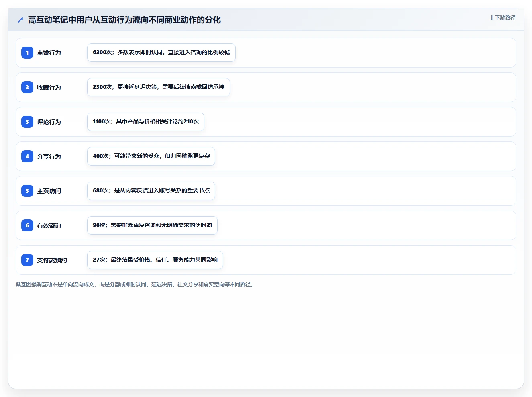The width and height of the screenshot is (532, 397).
Task: Open the 1100次 comments detail box
Action: coord(146,122)
